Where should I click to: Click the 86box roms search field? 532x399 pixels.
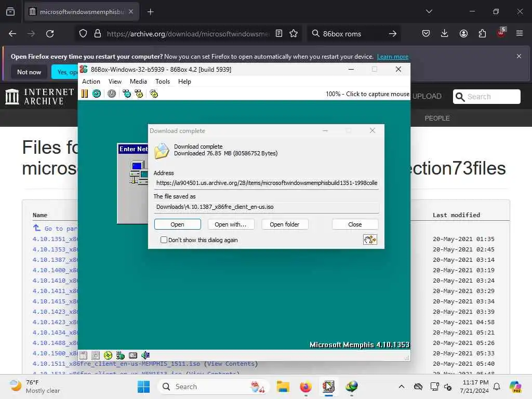(x=353, y=34)
